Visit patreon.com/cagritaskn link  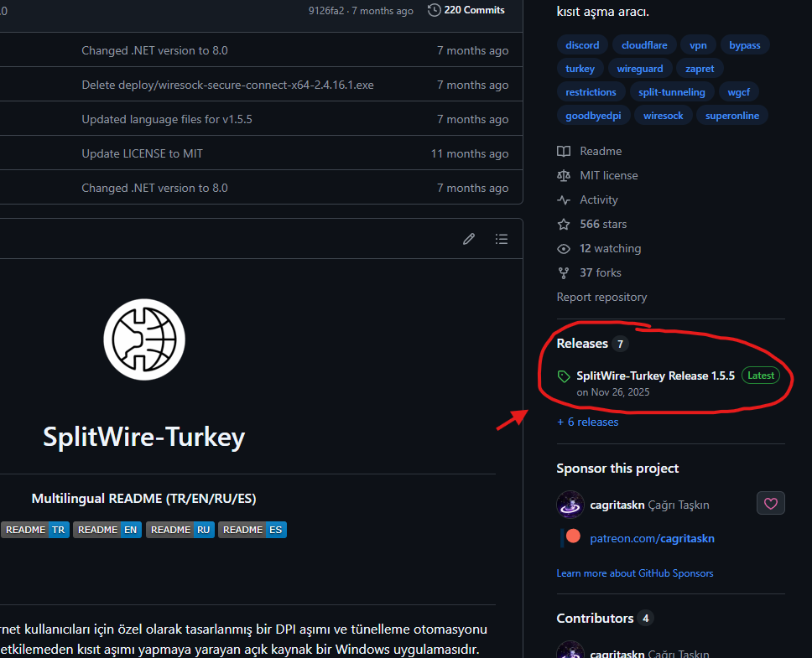pos(652,538)
